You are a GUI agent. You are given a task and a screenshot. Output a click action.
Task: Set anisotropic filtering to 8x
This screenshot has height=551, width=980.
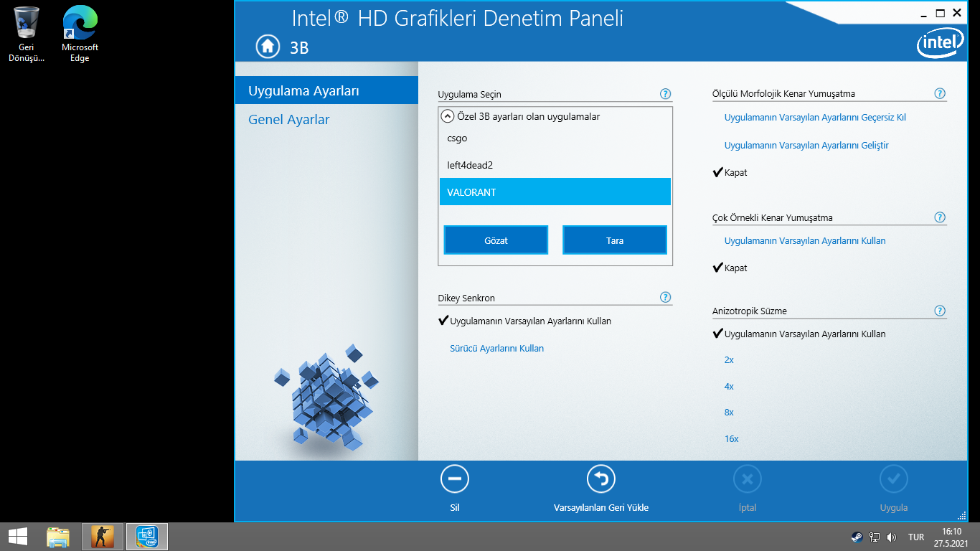coord(729,412)
